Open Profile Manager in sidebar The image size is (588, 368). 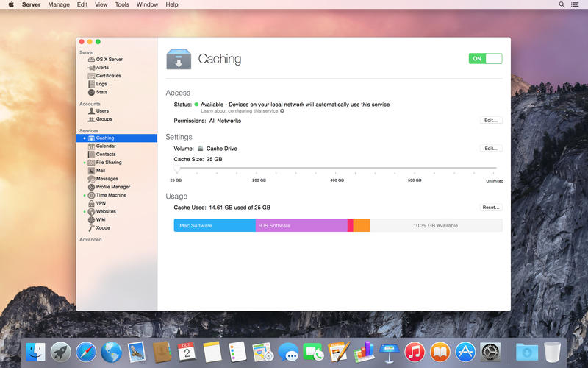point(112,187)
